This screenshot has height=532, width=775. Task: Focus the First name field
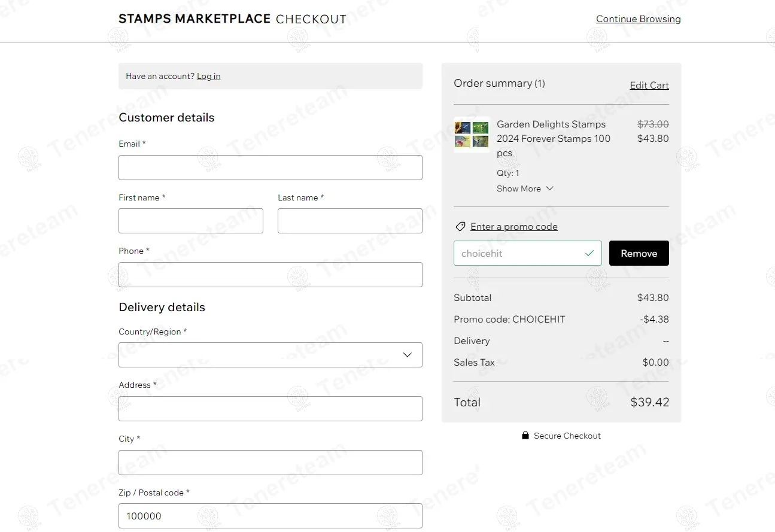click(x=191, y=221)
